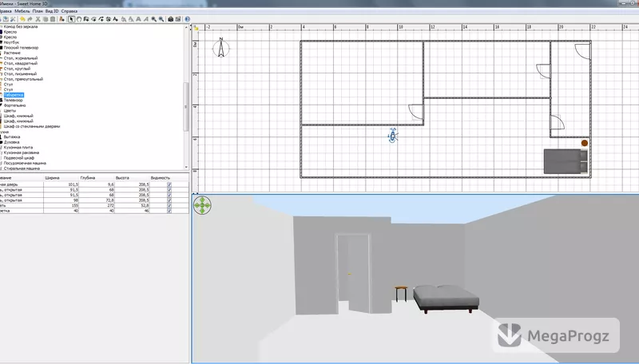Choose the Create polylines tool
639x364 pixels.
tap(101, 19)
